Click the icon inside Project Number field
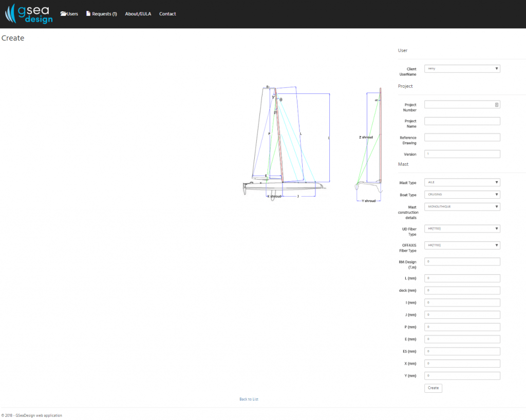Screen dimensions: 526x420 497,105
